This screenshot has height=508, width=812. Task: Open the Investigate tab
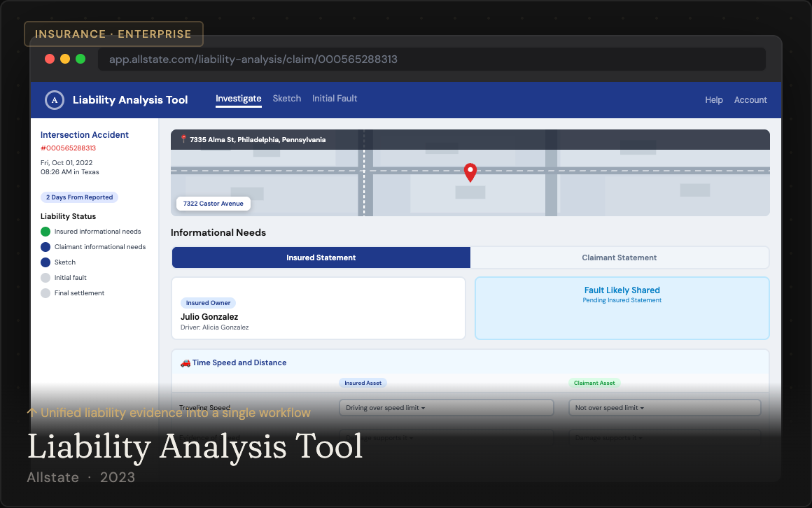point(238,99)
